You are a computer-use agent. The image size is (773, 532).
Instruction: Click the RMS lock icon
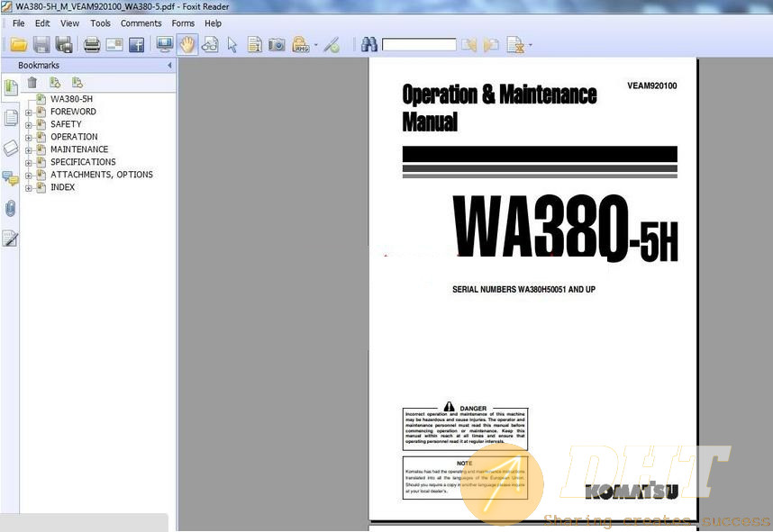[300, 45]
